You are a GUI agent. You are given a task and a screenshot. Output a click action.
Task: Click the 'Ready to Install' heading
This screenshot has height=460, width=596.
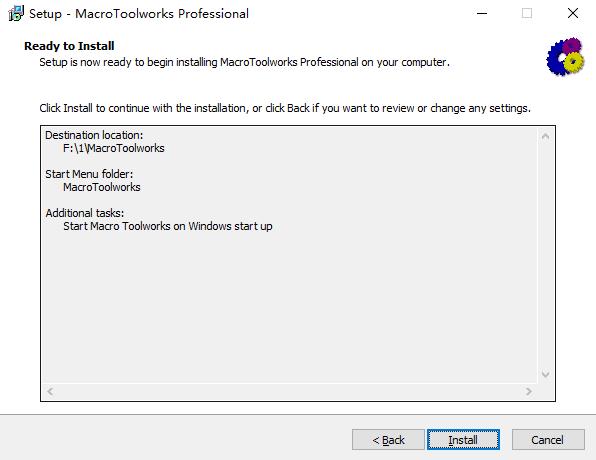pos(69,46)
